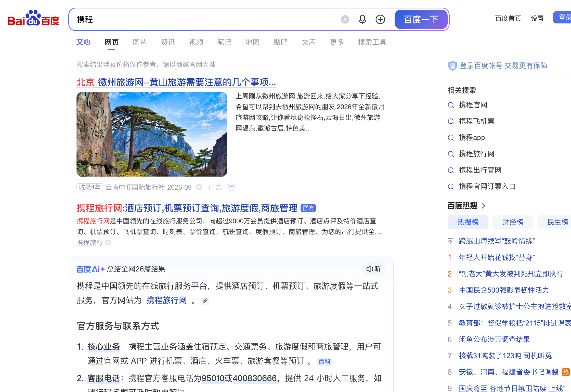
Task: Click the Huangshan pine tree thumbnail
Action: [x=152, y=134]
